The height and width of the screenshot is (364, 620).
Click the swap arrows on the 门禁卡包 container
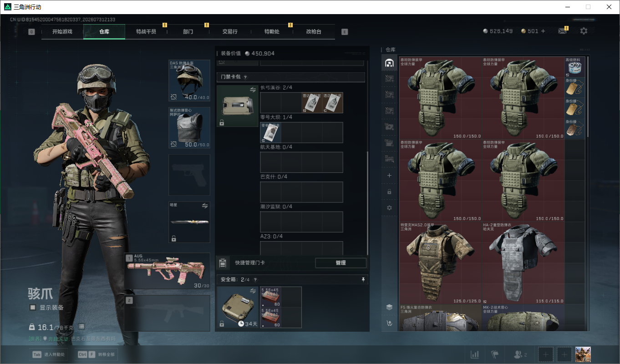click(253, 90)
